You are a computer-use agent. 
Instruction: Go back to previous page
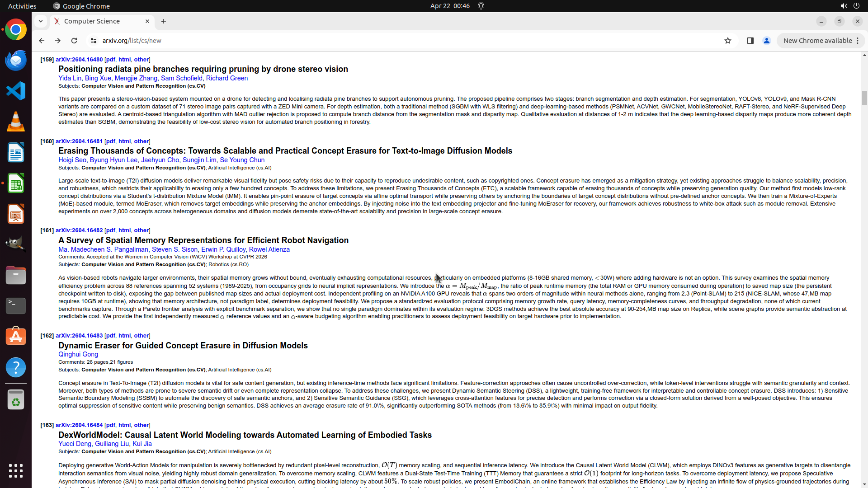point(42,41)
